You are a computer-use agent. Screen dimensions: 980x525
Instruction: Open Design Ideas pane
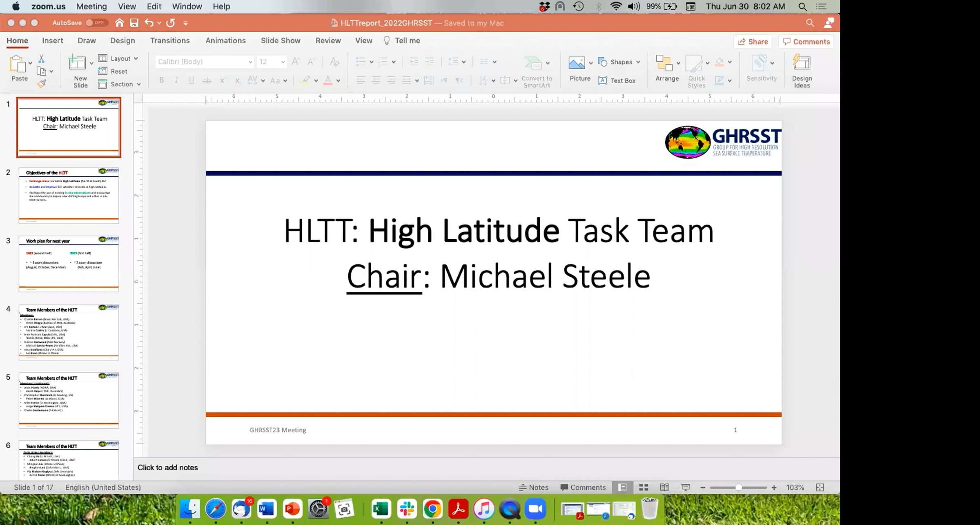[x=802, y=71]
